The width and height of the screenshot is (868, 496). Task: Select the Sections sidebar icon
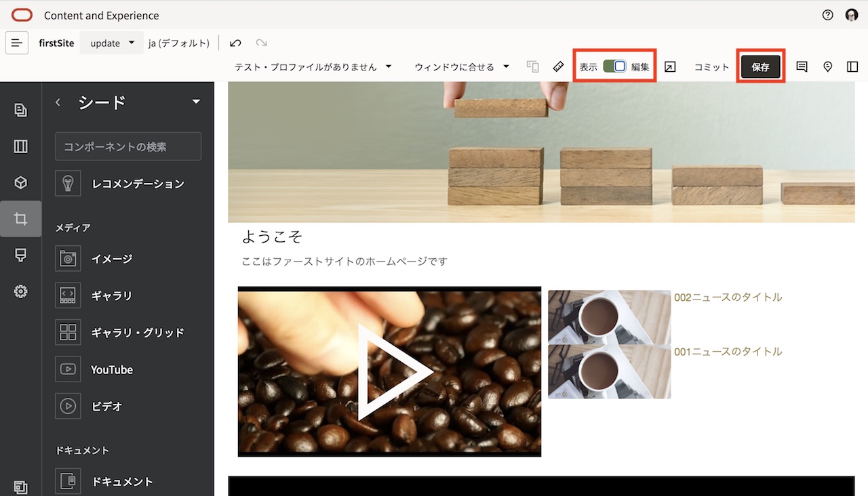(20, 146)
